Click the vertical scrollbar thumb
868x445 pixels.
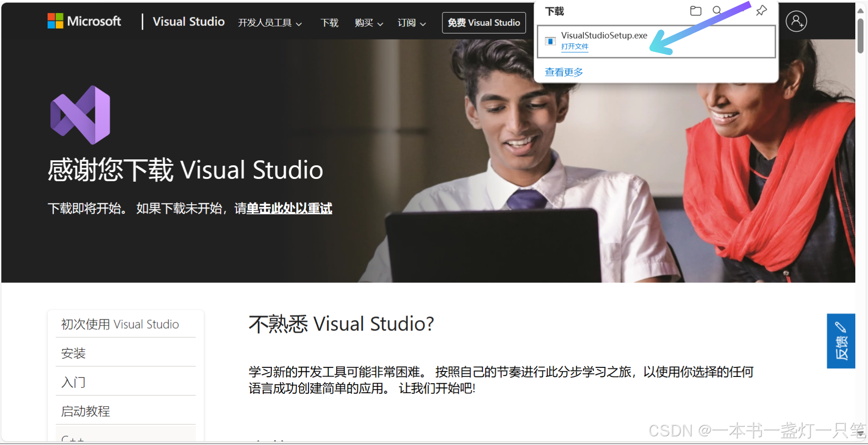860,35
